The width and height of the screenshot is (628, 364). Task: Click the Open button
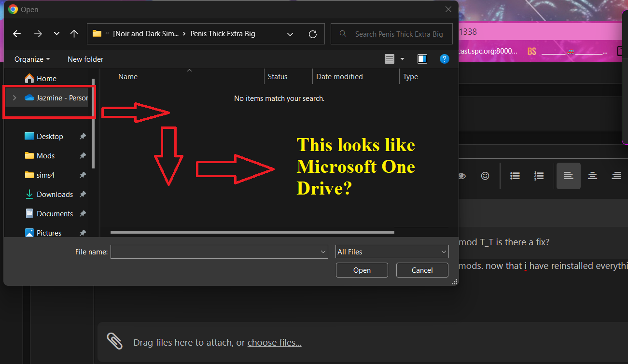coord(362,270)
